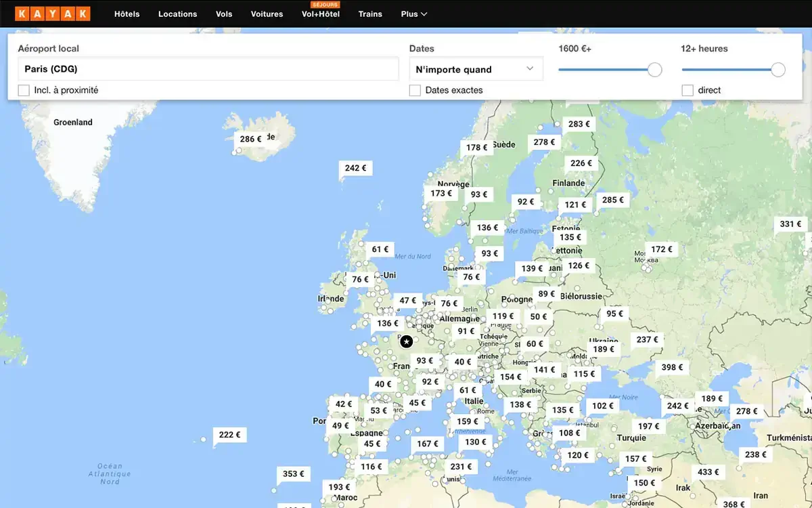The width and height of the screenshot is (812, 508).
Task: Click the 116 € price label
Action: [371, 467]
